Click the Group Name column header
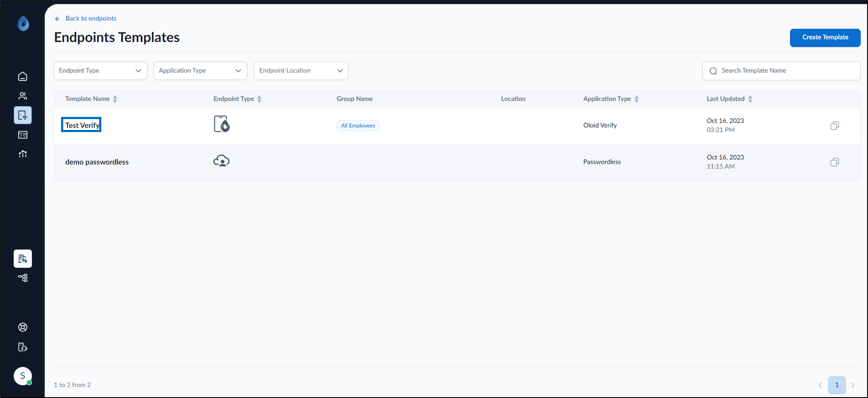Screen dimensions: 868x398 pos(355,99)
